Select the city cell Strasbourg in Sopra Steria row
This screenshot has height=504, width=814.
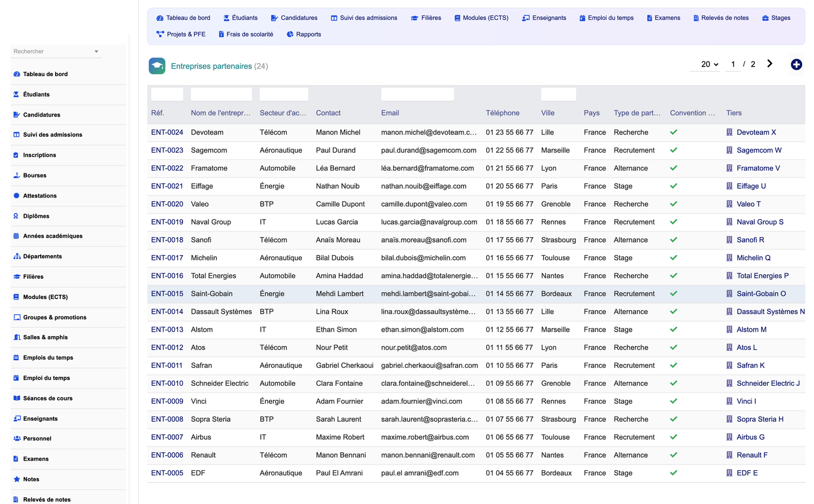[558, 420]
